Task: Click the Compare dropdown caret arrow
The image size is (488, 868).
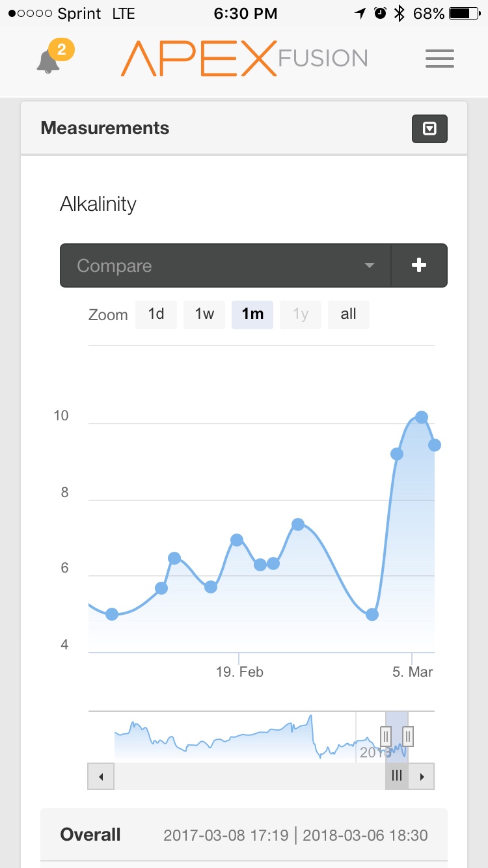Action: pyautogui.click(x=370, y=265)
